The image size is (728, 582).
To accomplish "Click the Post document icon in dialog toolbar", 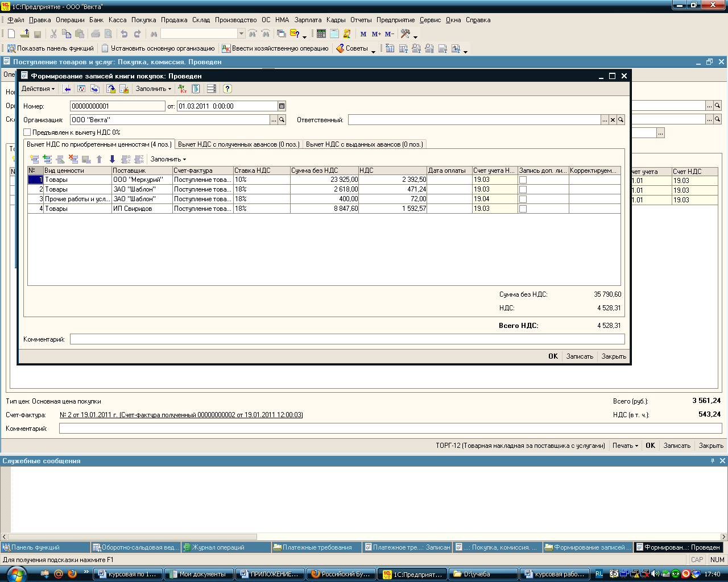I will click(x=111, y=89).
